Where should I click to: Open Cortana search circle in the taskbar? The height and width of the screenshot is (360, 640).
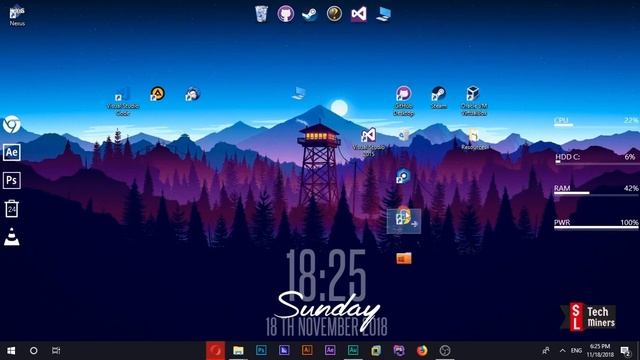[33, 351]
